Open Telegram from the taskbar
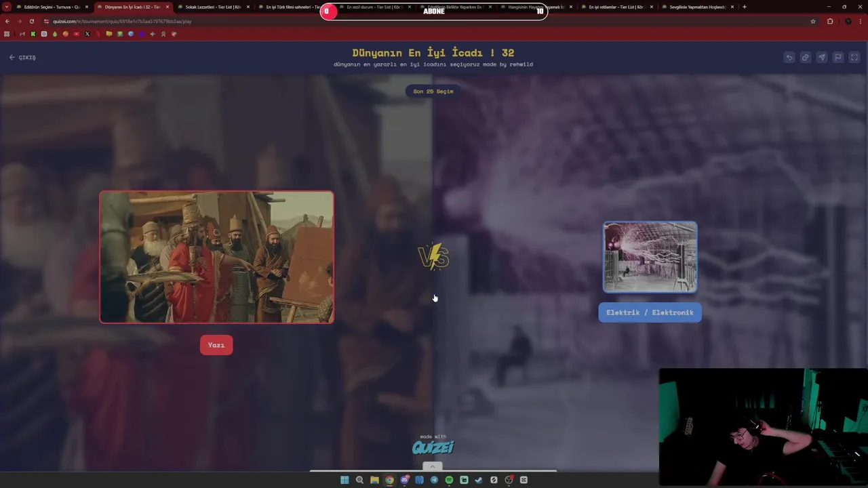Screen dimensions: 868x488 [434, 480]
